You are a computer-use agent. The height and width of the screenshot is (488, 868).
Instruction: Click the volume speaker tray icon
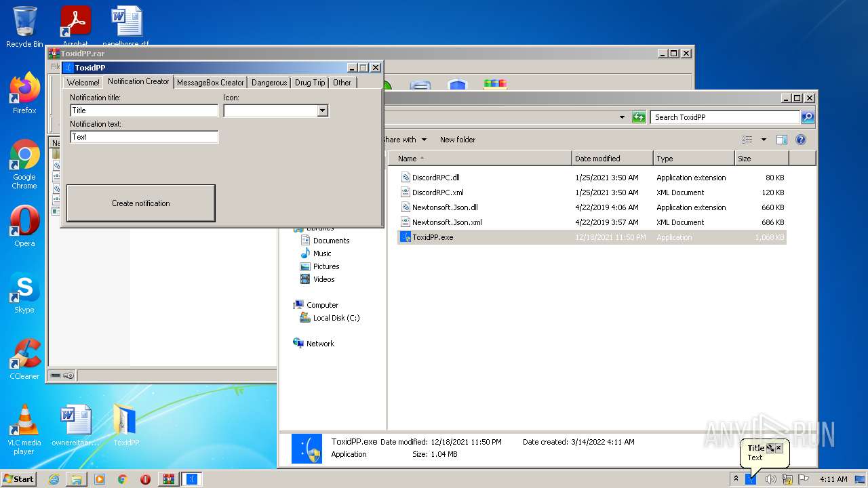coord(770,479)
